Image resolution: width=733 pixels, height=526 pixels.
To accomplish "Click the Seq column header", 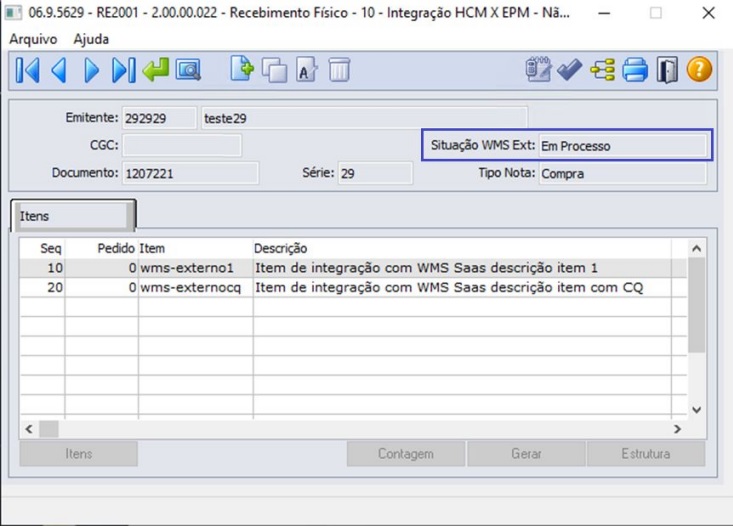I will (42, 248).
